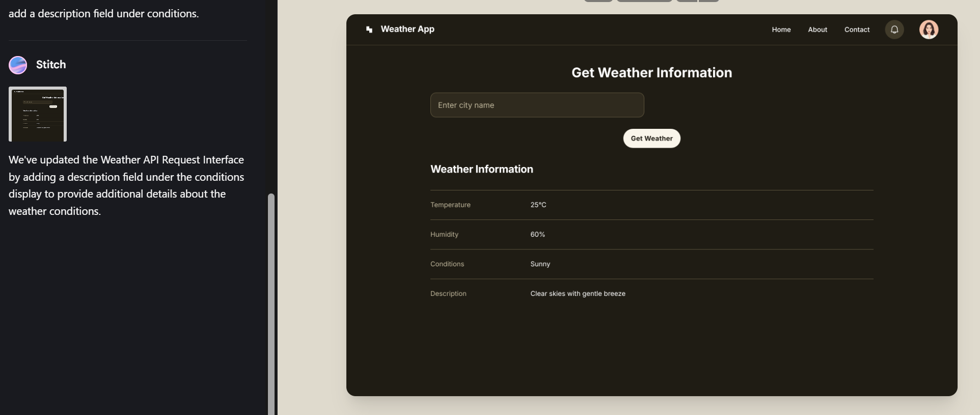
Task: Click the 'add a description field' prompt text
Action: tap(104, 14)
